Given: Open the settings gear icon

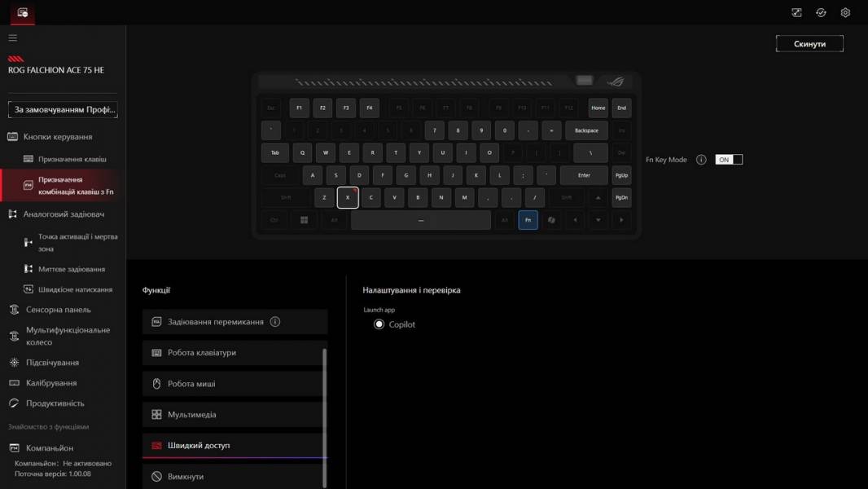Looking at the screenshot, I should (x=845, y=12).
